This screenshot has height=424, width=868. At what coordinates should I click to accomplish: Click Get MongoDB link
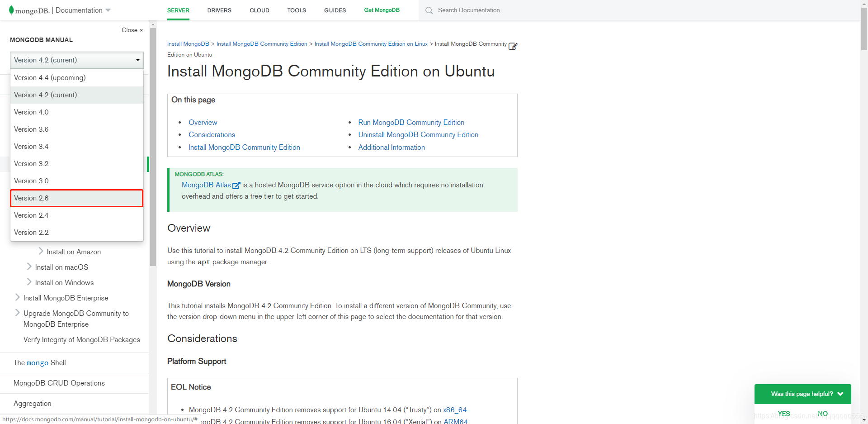pos(382,10)
